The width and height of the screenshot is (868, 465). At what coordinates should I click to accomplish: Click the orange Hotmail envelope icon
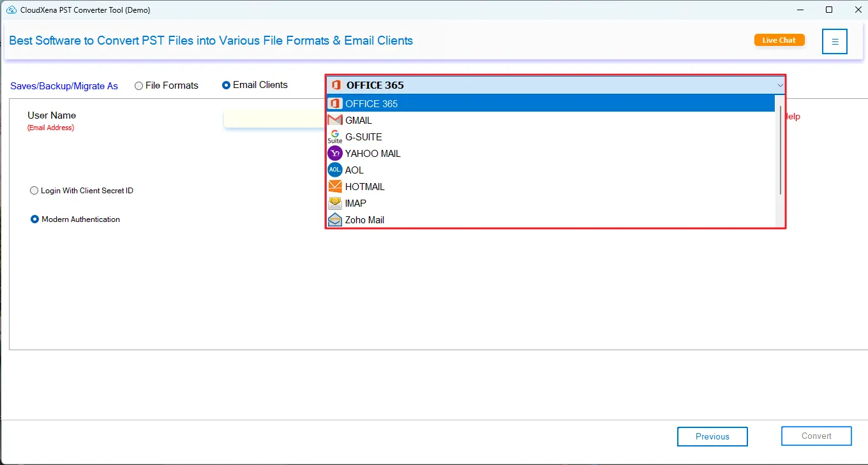[335, 186]
